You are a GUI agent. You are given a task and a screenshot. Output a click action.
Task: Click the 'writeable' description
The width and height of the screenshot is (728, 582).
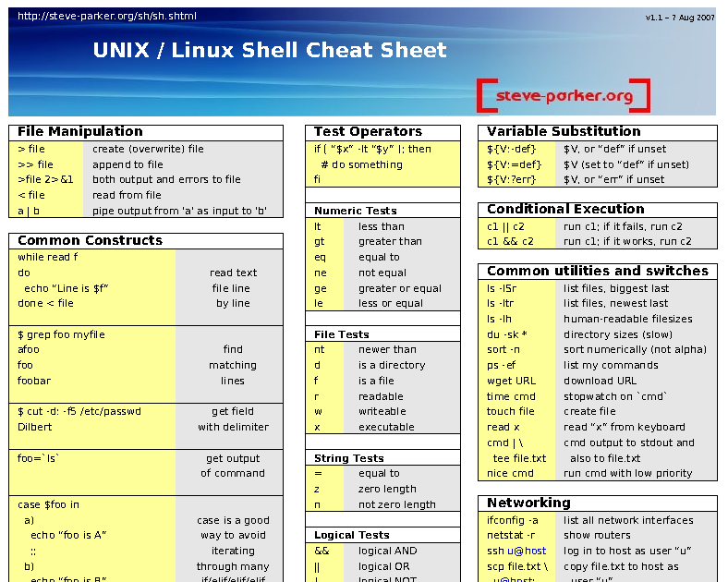[x=382, y=411]
